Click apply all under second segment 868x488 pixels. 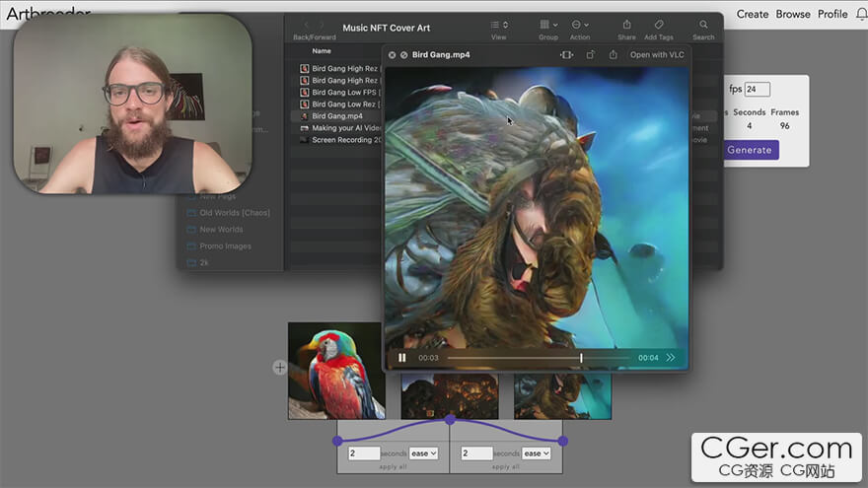(x=506, y=467)
